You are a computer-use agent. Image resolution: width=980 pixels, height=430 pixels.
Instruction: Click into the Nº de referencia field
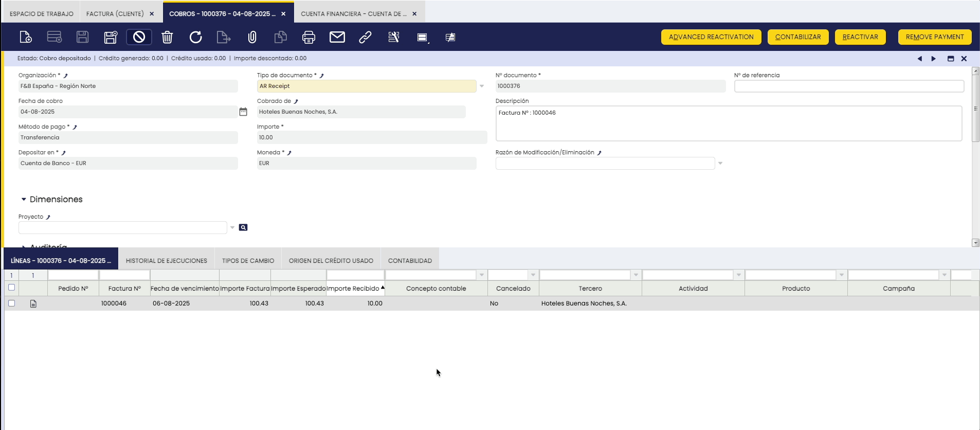click(x=848, y=86)
